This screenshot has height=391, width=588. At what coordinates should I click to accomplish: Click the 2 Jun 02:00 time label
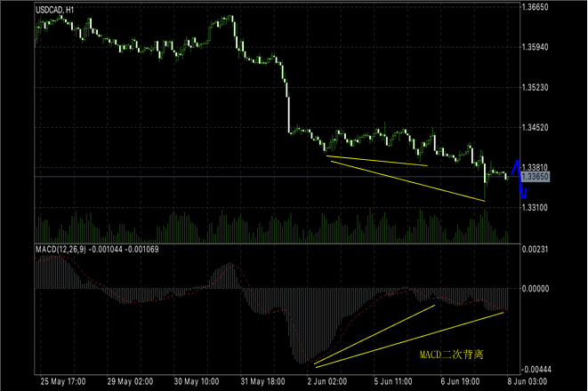(327, 381)
